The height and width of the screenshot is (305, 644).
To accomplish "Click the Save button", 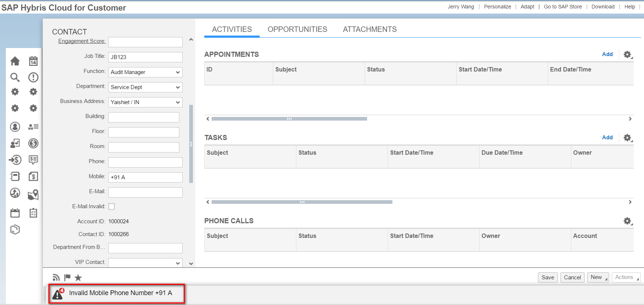I will (x=548, y=278).
